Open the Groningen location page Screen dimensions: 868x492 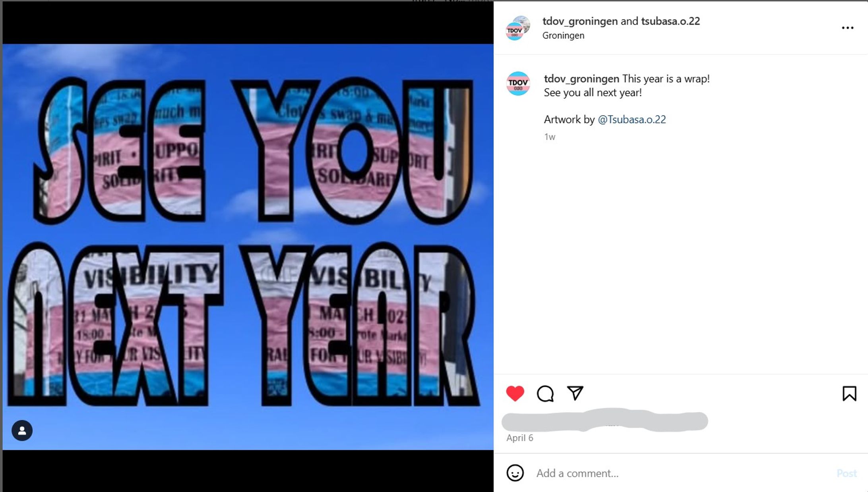563,35
